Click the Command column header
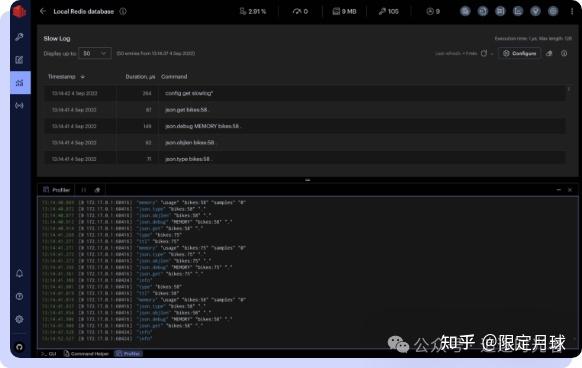Image resolution: width=582 pixels, height=368 pixels. [174, 76]
